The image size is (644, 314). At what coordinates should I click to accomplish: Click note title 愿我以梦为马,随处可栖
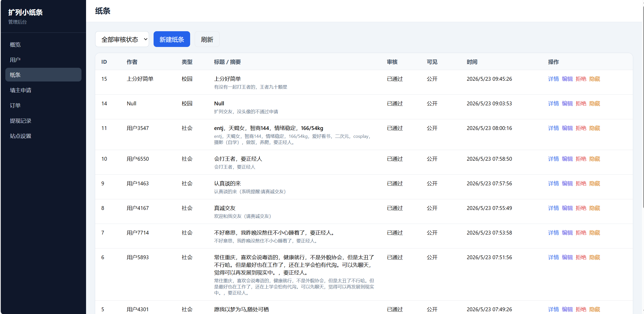point(241,309)
